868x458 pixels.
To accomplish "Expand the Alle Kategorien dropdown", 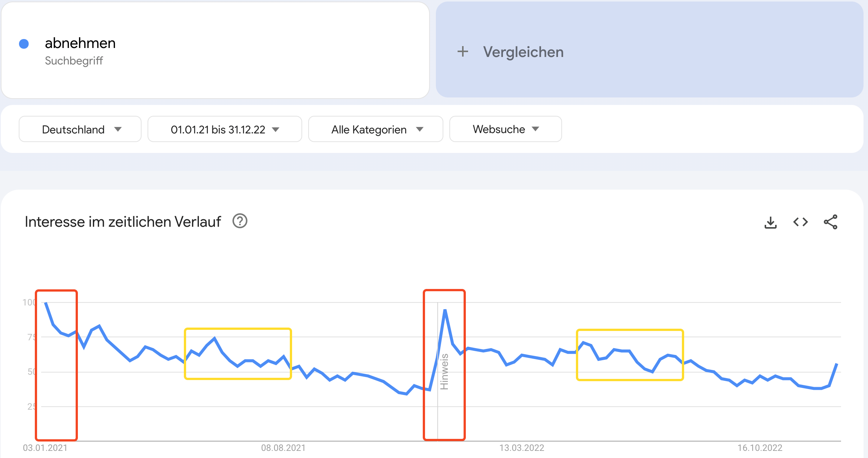I will coord(376,129).
